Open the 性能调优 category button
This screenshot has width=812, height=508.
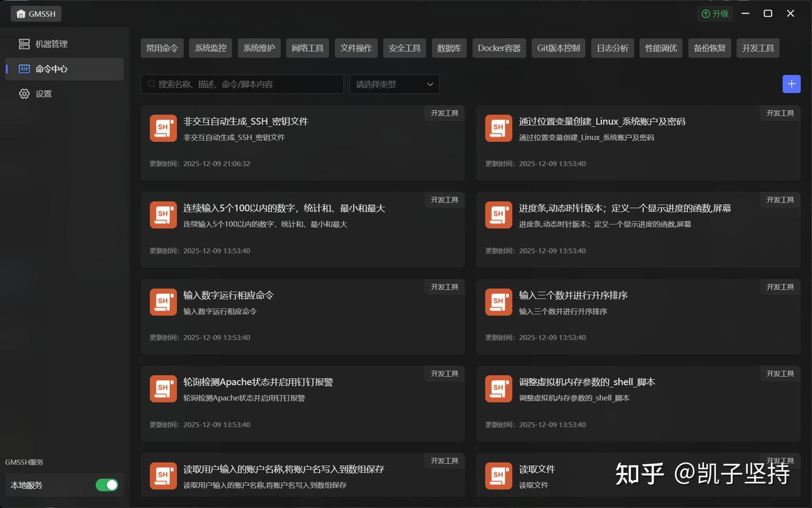[x=660, y=48]
